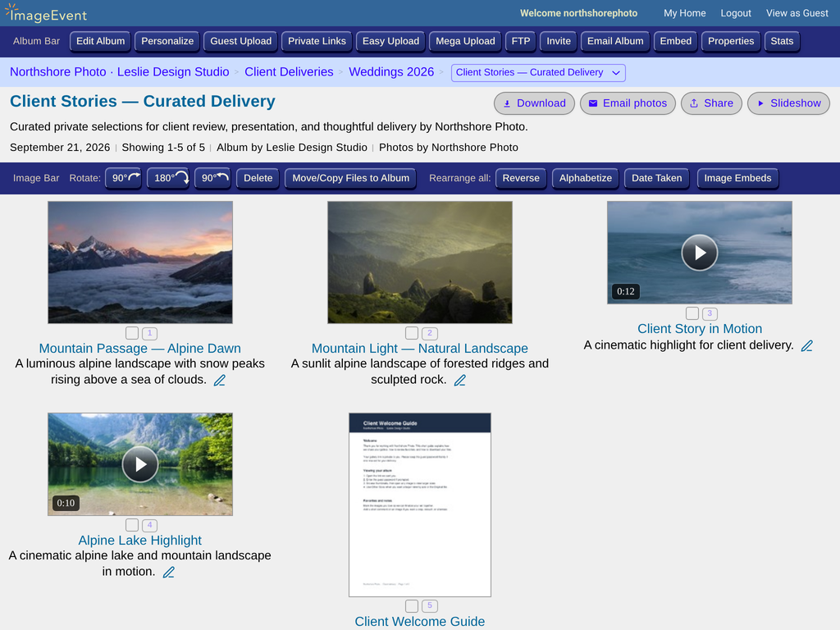840x630 pixels.
Task: Open FTP upload option
Action: pos(521,41)
